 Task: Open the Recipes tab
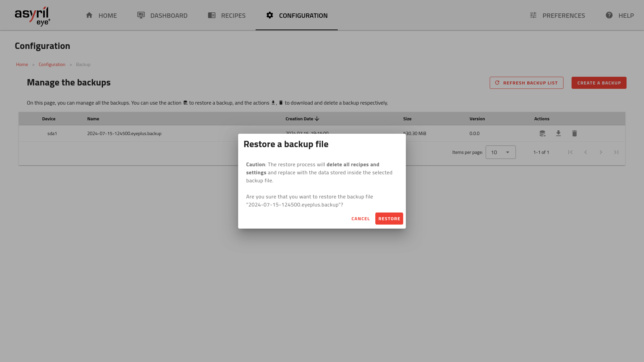click(x=227, y=15)
